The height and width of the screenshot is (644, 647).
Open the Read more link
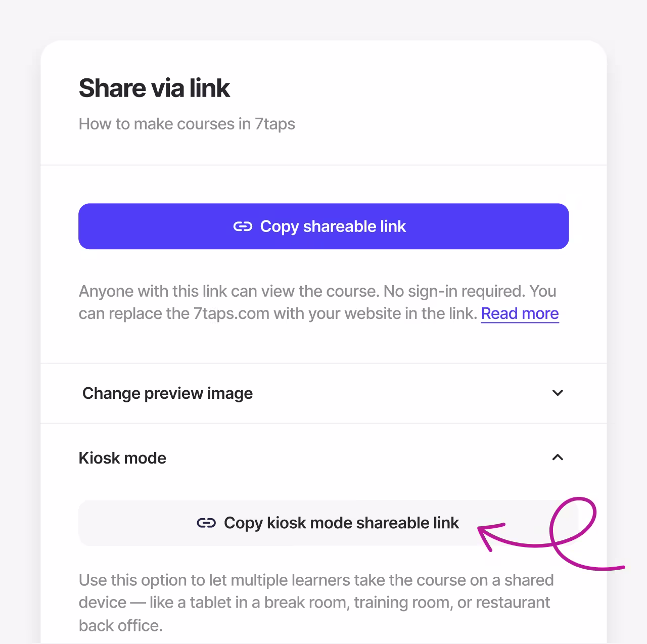520,313
